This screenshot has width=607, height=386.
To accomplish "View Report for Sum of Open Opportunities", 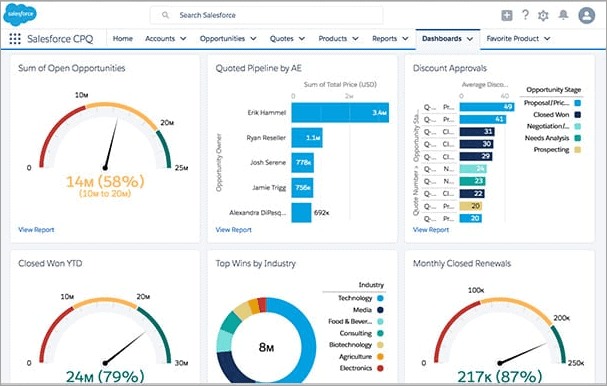I will coord(36,230).
